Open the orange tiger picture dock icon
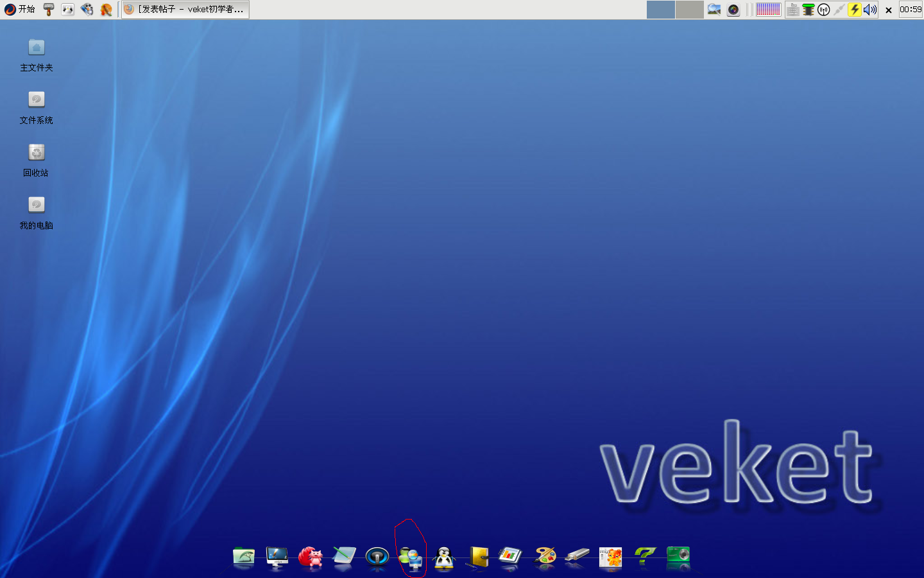The image size is (924, 578). [x=611, y=557]
